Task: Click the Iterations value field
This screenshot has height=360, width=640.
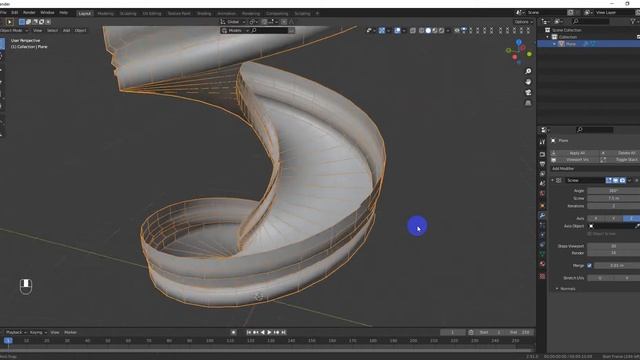Action: pyautogui.click(x=613, y=206)
